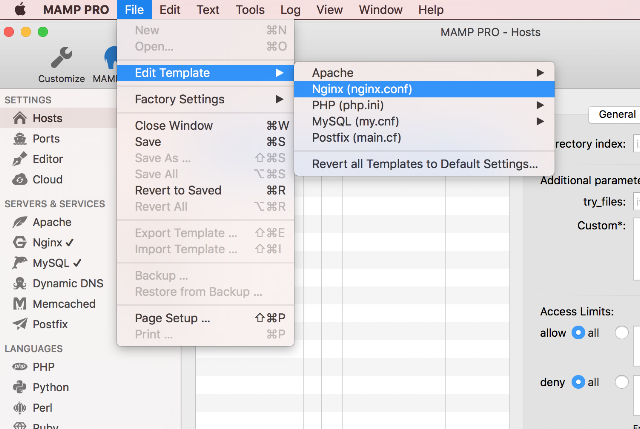Select the deny all radio button
This screenshot has height=429, width=640.
(578, 382)
